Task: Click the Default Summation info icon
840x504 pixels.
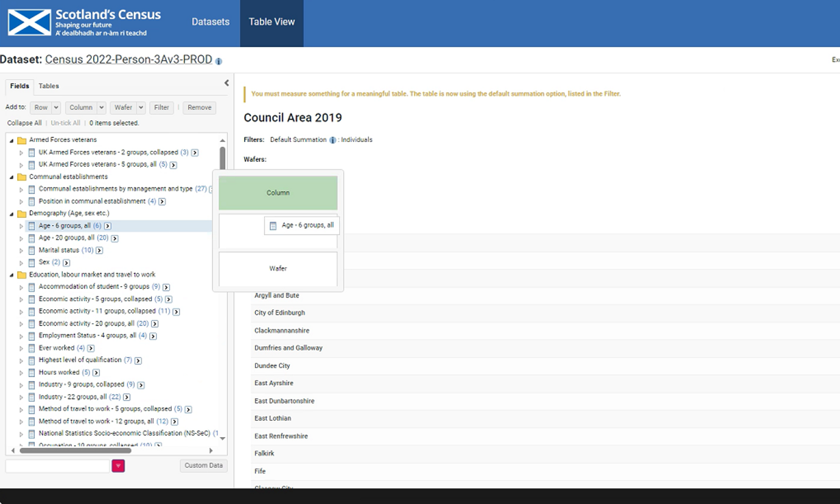Action: tap(332, 140)
